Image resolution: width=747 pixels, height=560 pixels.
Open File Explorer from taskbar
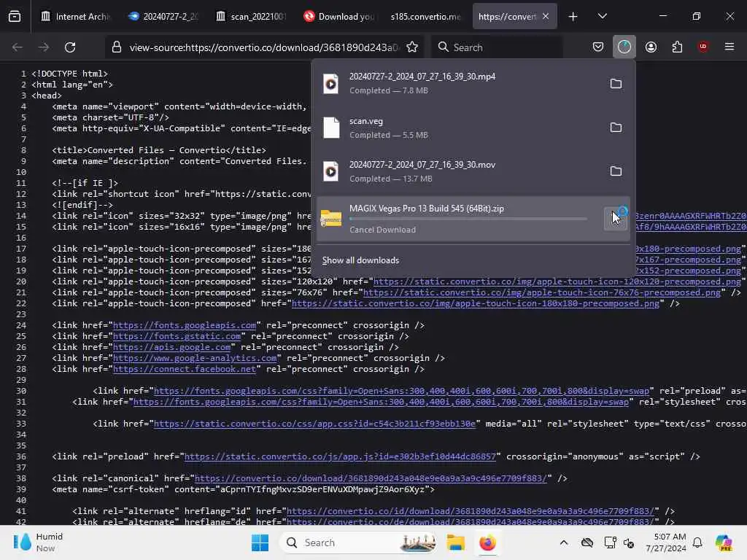coord(455,542)
